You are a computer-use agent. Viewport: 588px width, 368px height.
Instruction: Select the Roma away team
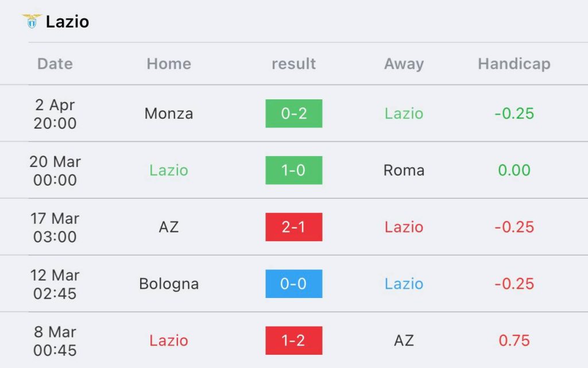pyautogui.click(x=404, y=171)
